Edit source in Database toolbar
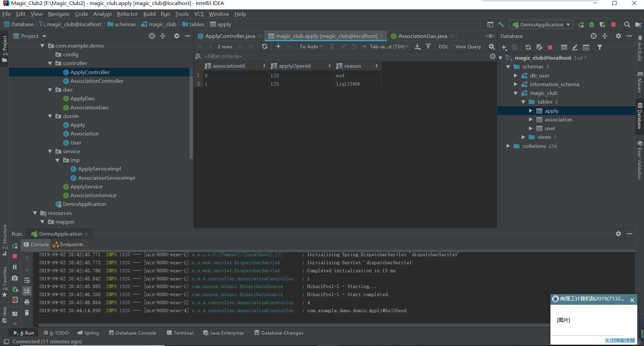Screen dimensions: 644x346 [x=575, y=47]
